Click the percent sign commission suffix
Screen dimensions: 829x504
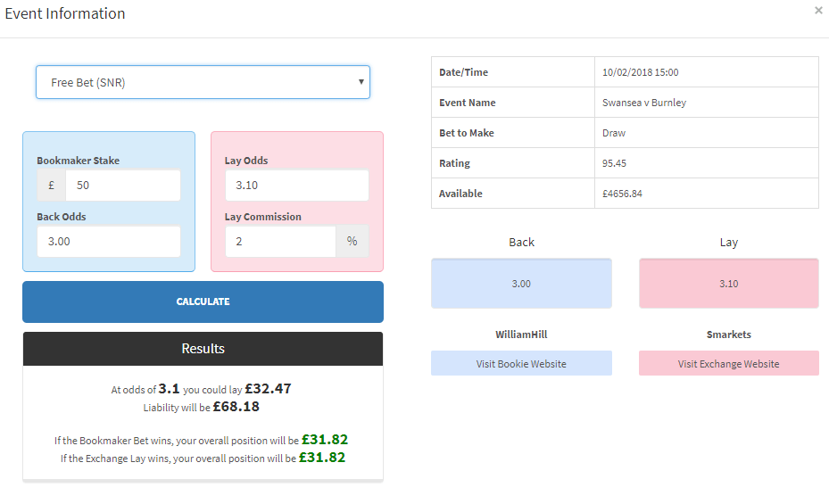352,242
